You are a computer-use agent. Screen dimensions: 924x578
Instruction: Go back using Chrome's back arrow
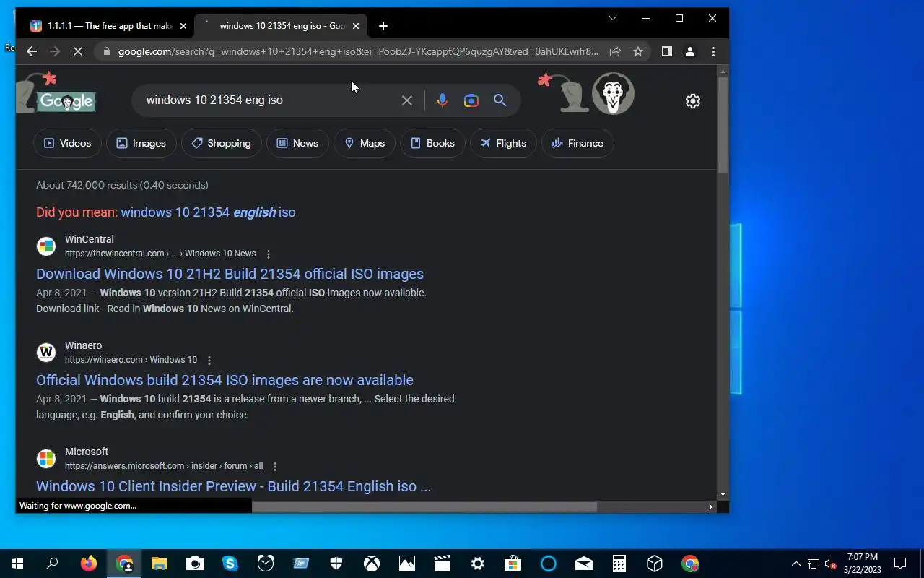[32, 51]
